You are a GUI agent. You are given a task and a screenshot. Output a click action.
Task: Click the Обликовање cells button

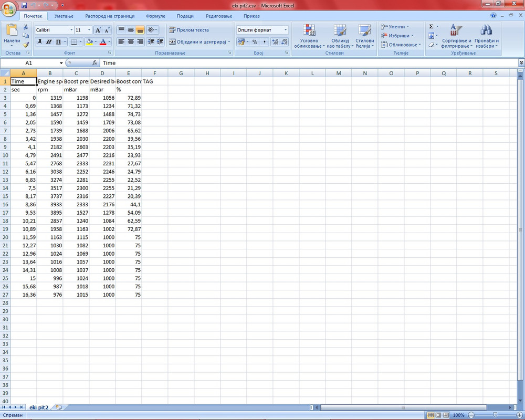point(401,45)
